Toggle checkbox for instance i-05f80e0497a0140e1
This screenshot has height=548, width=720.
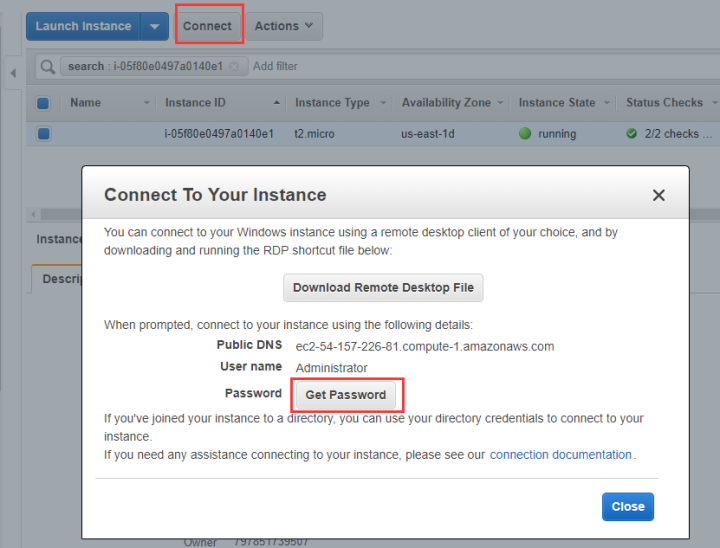[43, 134]
